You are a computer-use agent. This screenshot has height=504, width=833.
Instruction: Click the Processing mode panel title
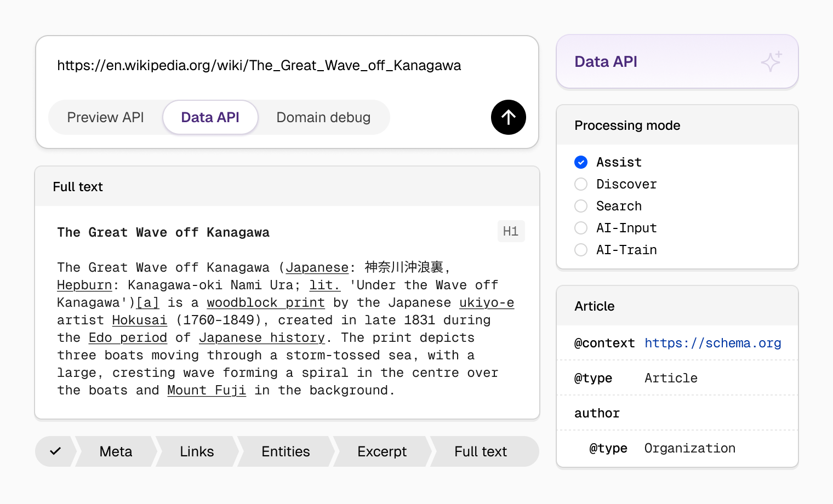pyautogui.click(x=627, y=125)
